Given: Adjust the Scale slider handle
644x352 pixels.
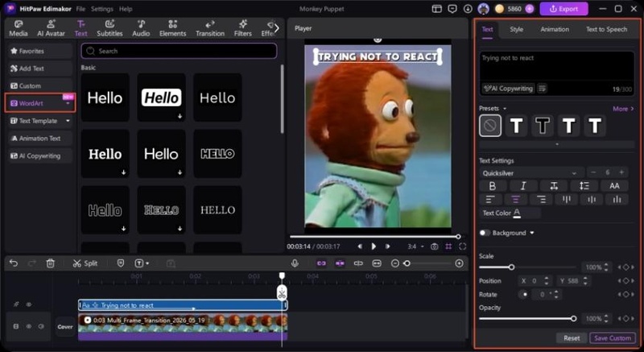Looking at the screenshot, I should point(511,267).
